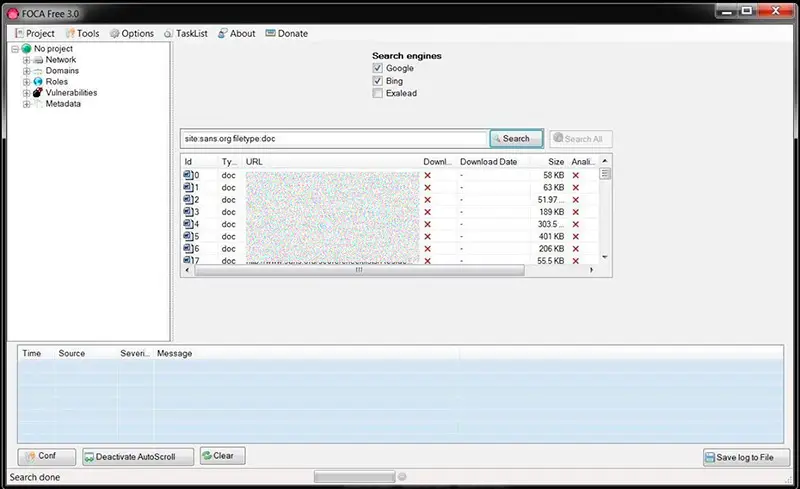Click the Metadata node icon
The image size is (800, 489).
pyautogui.click(x=38, y=104)
